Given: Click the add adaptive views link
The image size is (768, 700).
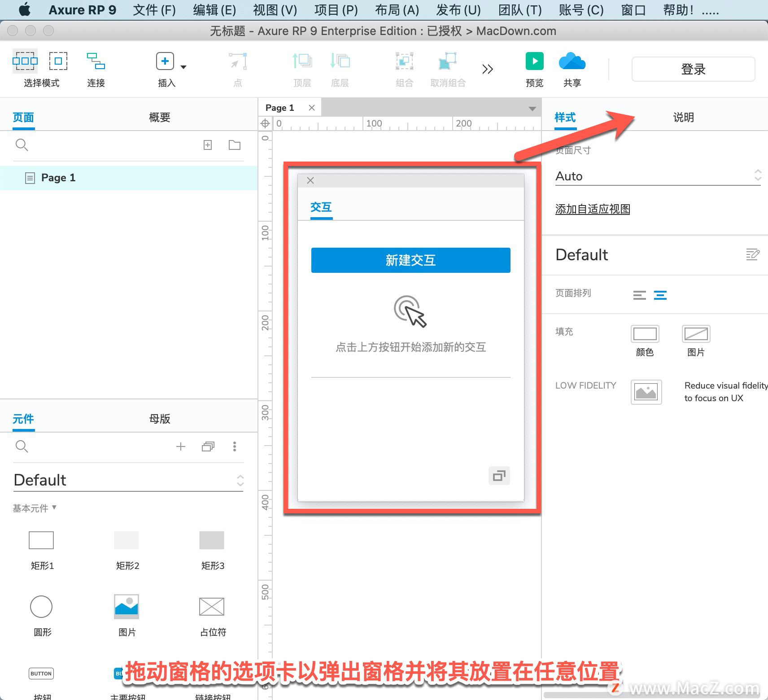Looking at the screenshot, I should [593, 209].
